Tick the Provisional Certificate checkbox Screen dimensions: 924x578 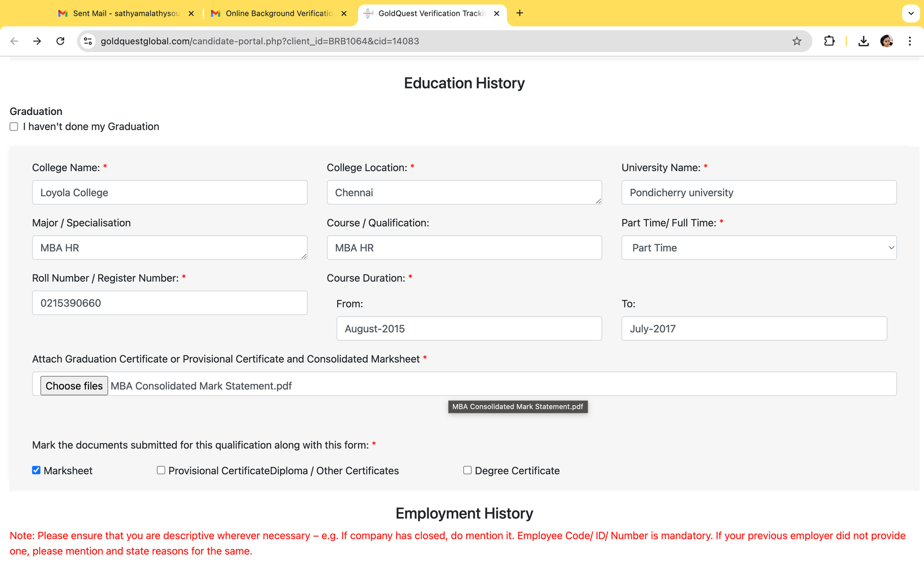click(x=161, y=470)
